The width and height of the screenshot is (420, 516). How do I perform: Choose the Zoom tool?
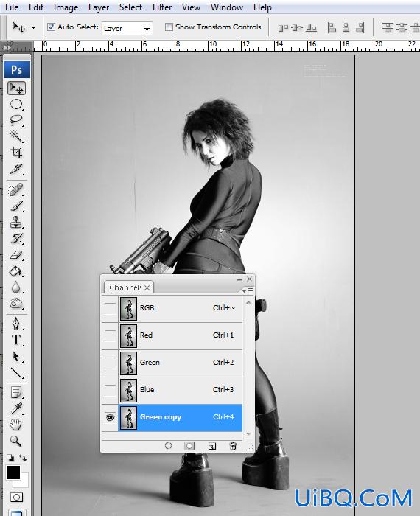(x=15, y=441)
